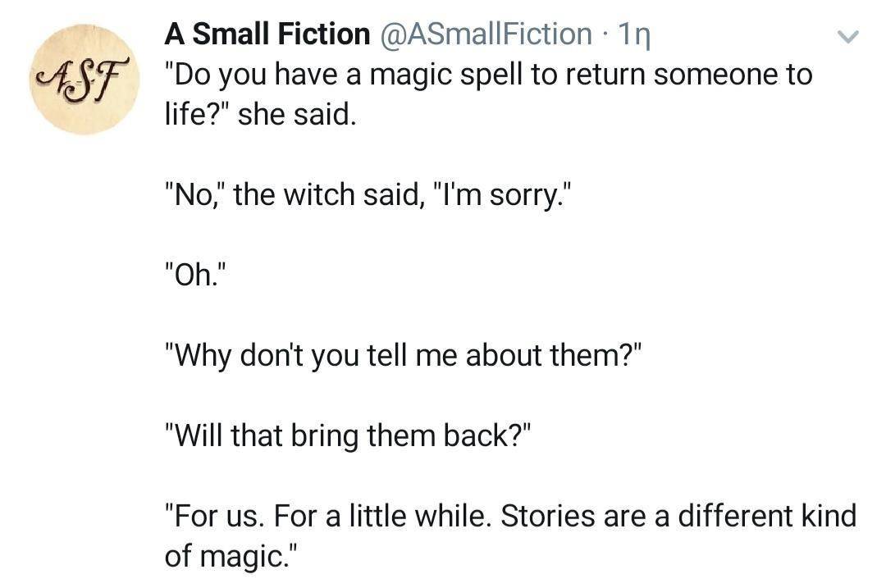Click the line starting "Do you have a magic"
Screen dimensions: 886x588
tap(488, 75)
